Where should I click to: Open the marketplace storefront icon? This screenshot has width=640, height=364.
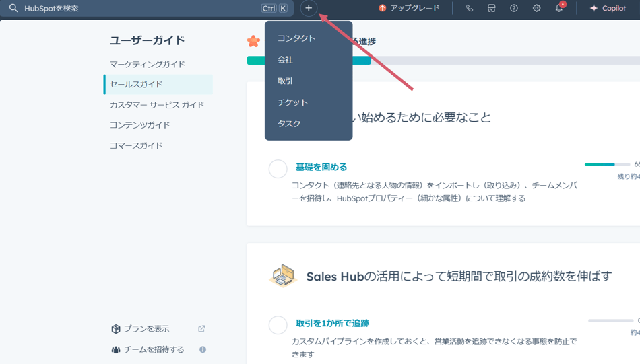tap(491, 8)
